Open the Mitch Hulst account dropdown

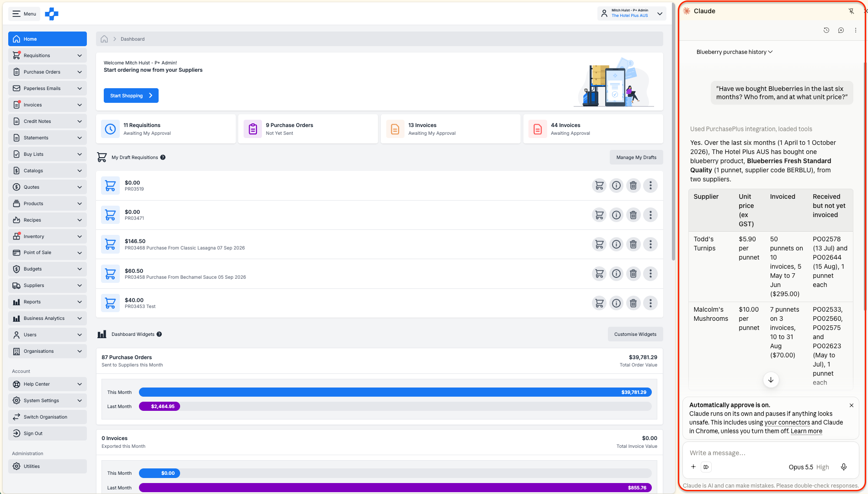[x=632, y=13]
